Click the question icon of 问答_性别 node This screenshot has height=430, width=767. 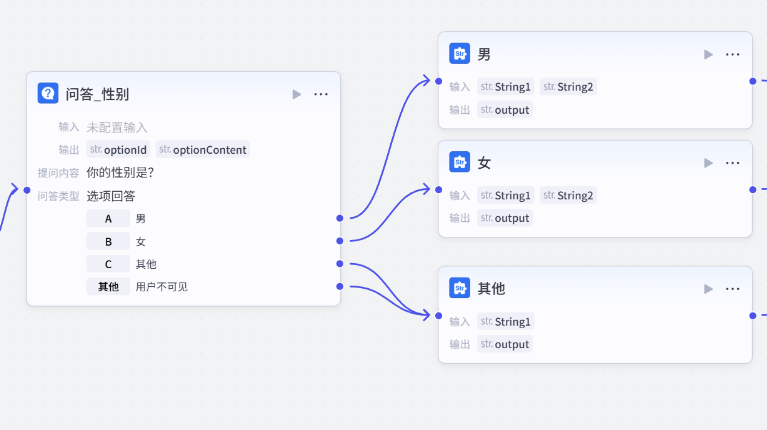48,93
